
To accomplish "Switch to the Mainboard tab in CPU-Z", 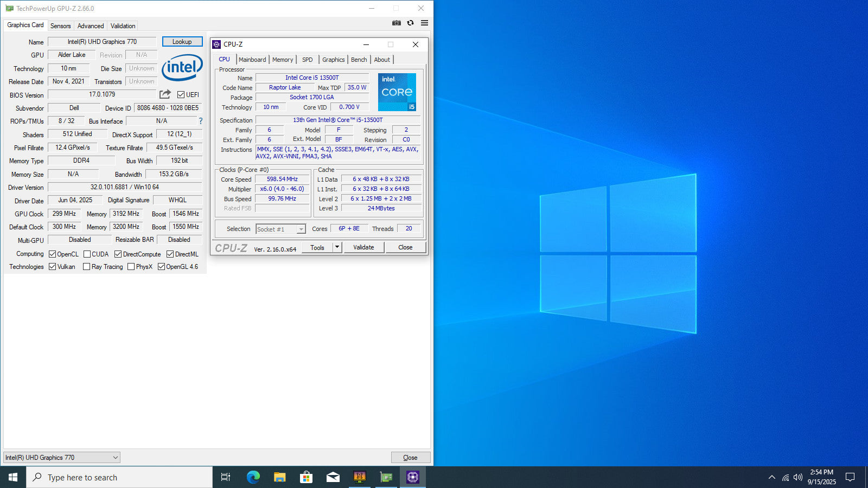I will tap(252, 60).
